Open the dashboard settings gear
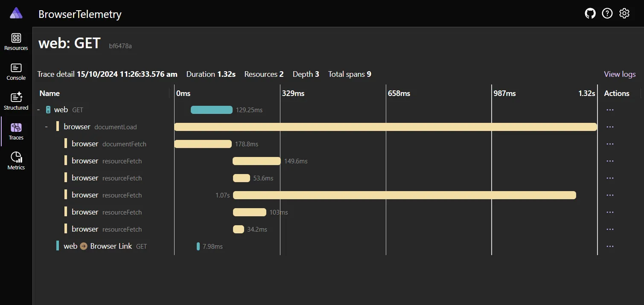The width and height of the screenshot is (644, 305). click(x=624, y=13)
